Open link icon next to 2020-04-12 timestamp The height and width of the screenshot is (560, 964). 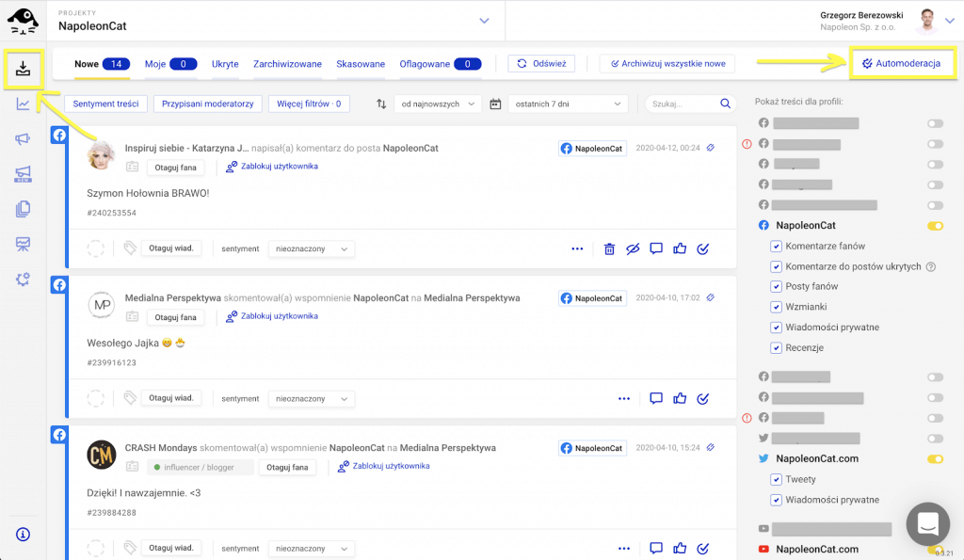pos(711,148)
